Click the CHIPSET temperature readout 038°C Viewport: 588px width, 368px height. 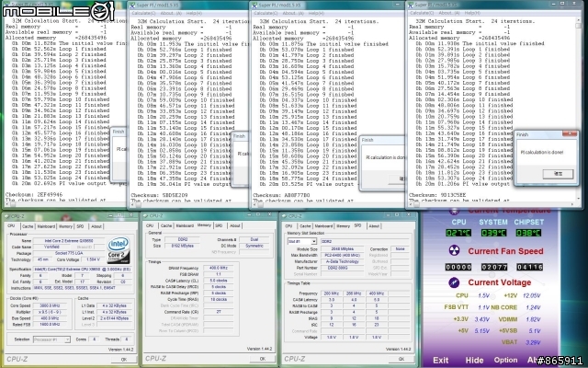(529, 233)
